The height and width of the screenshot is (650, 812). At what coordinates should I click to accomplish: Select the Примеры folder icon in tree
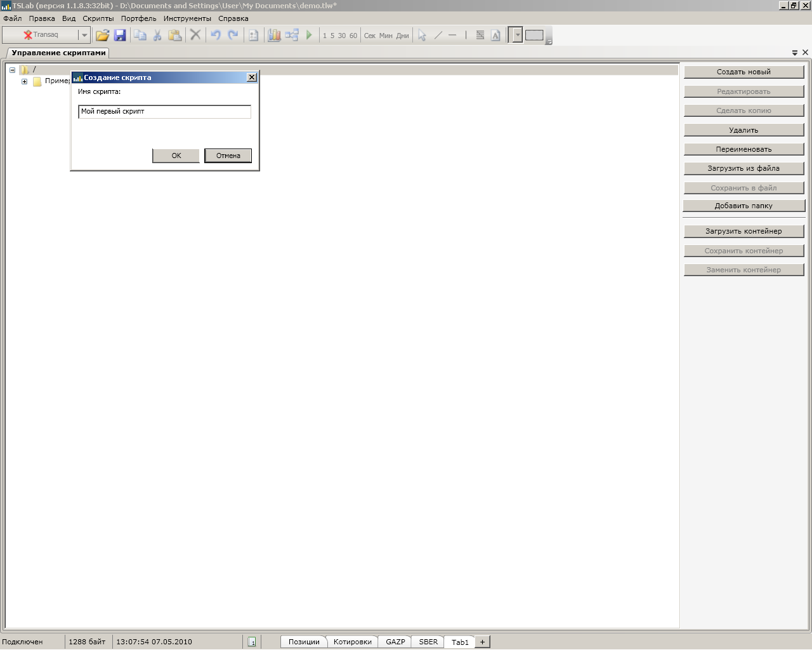pyautogui.click(x=37, y=81)
